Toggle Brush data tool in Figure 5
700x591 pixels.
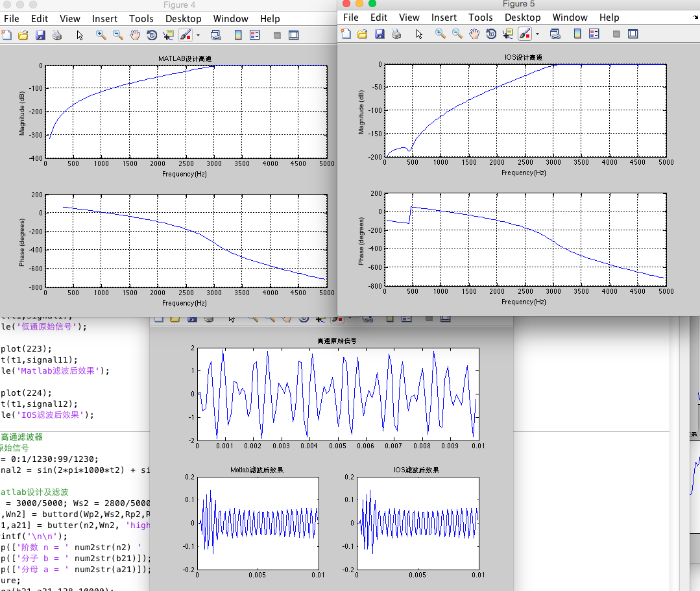point(525,34)
